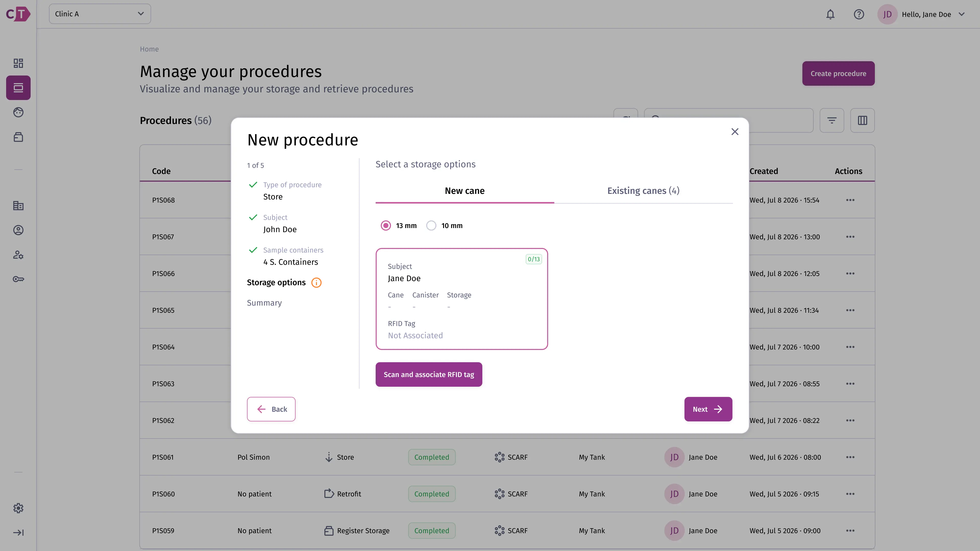Click the Home breadcrumb link
The width and height of the screenshot is (980, 551).
pos(149,49)
